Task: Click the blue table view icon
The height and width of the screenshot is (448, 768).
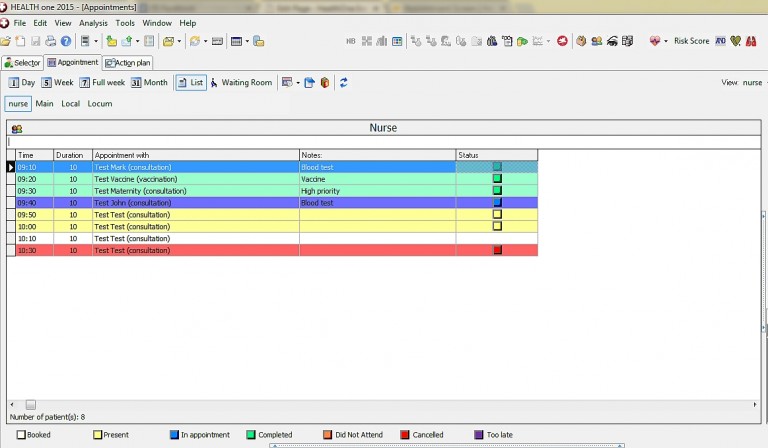Action: pos(397,41)
